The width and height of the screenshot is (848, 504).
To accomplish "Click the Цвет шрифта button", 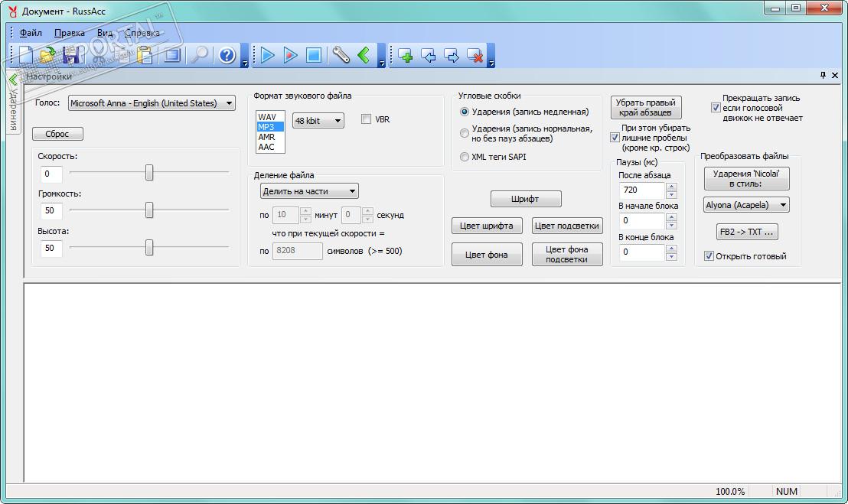I will click(487, 226).
